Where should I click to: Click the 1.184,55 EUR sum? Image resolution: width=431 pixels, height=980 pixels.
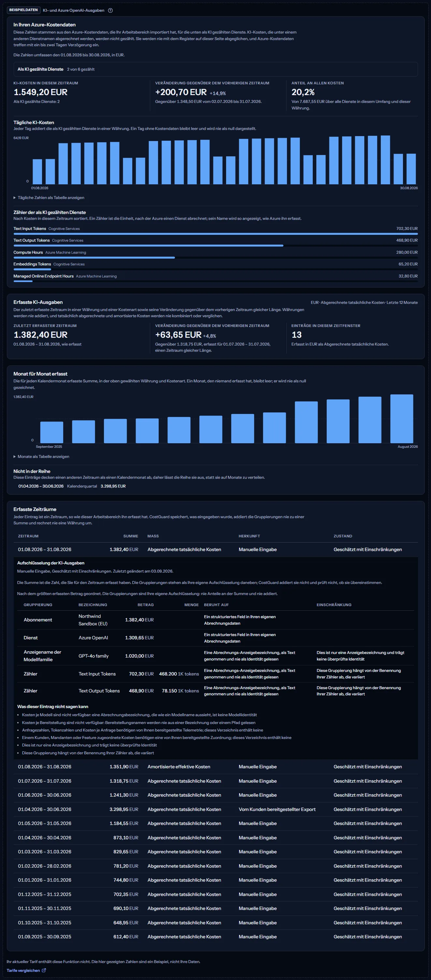tap(124, 823)
